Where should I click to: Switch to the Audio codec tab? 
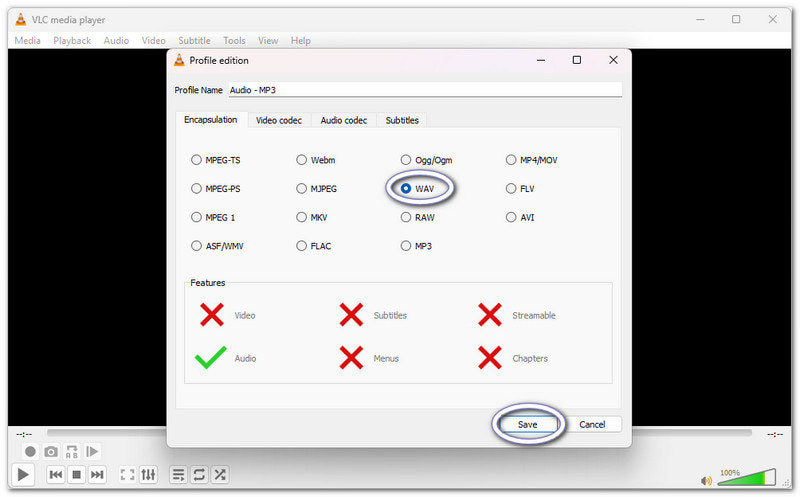click(344, 120)
